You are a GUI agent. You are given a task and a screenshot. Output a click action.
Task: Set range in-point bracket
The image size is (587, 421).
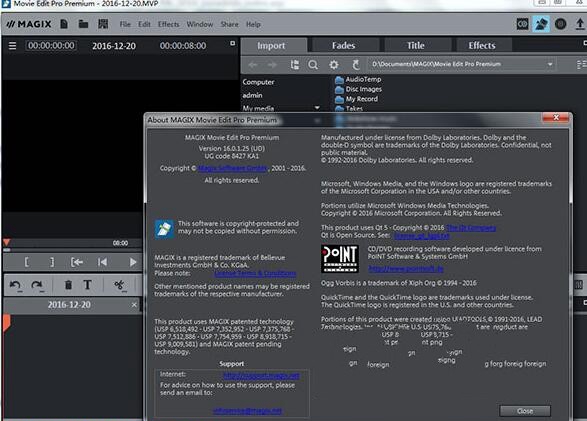pyautogui.click(x=26, y=262)
